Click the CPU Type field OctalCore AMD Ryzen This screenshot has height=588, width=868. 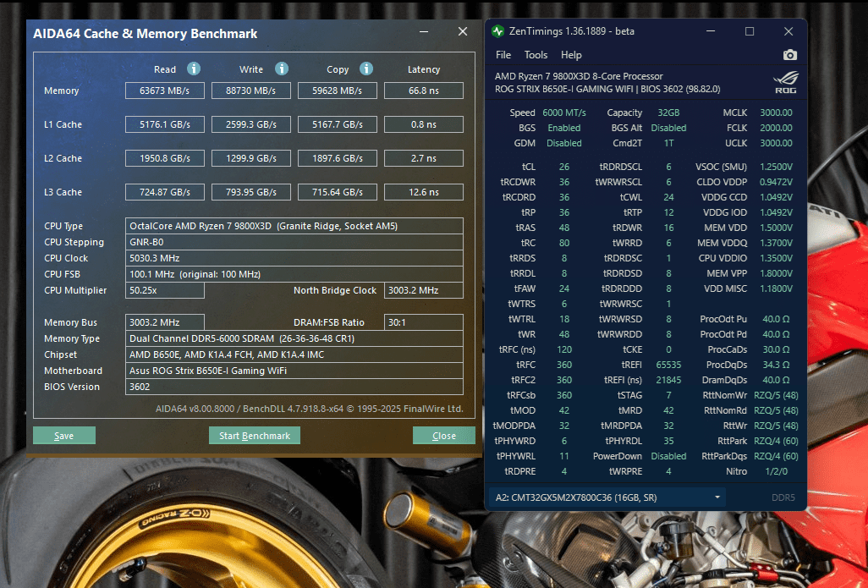(x=294, y=226)
